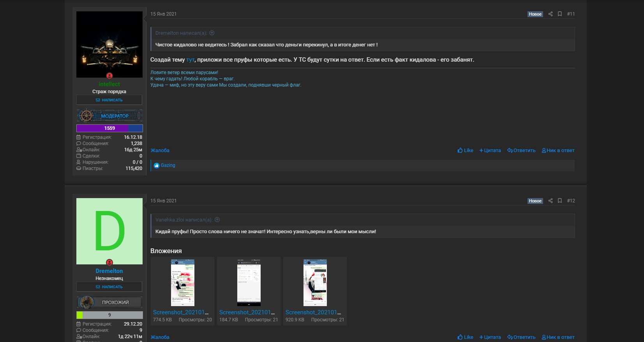This screenshot has width=644, height=342.
Task: Open Gazing's profile from likes bar
Action: [168, 165]
